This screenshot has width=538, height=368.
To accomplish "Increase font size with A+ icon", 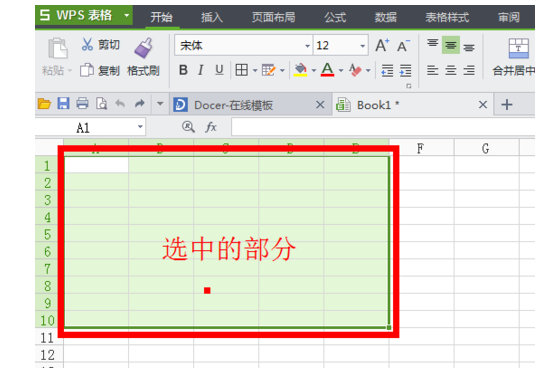I will (382, 45).
